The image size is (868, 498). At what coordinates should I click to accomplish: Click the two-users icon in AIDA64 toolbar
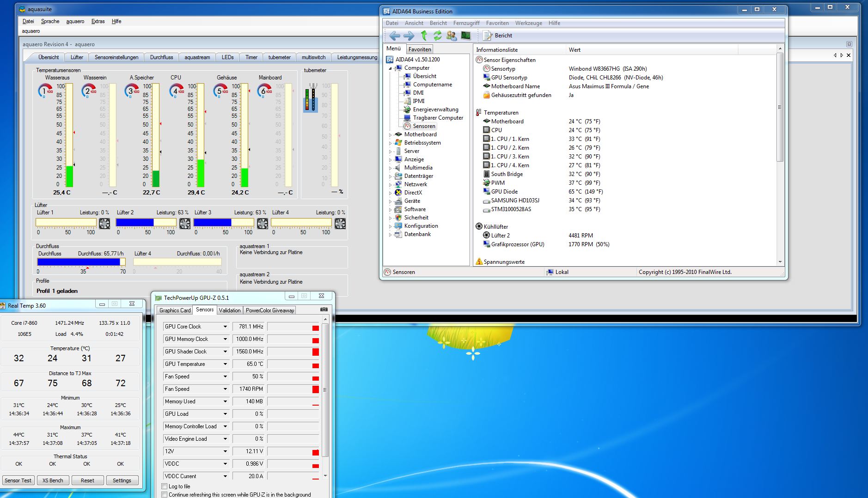pos(452,36)
